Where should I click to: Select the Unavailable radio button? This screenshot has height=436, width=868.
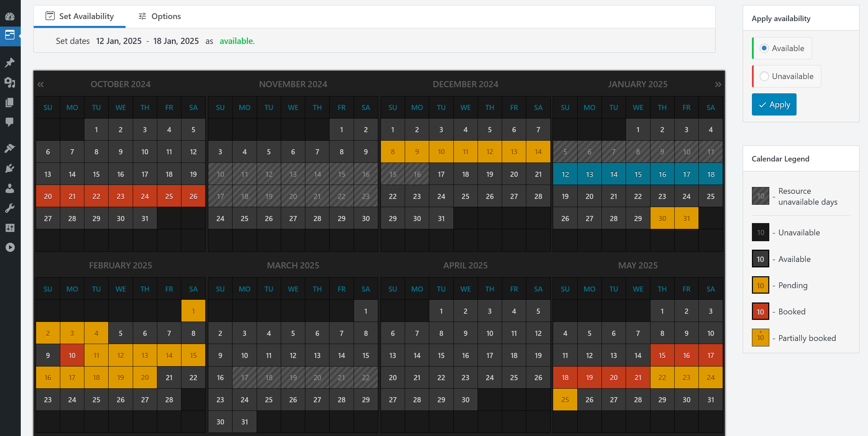point(765,76)
